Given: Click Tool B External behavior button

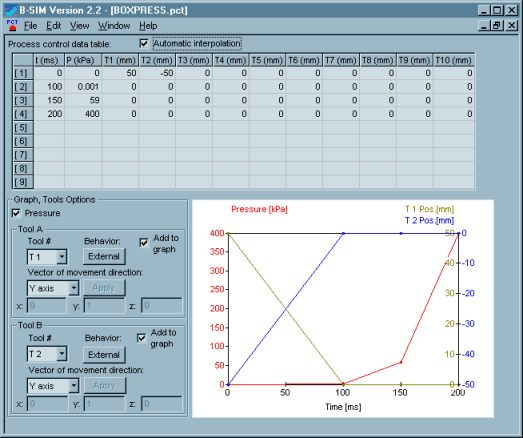Looking at the screenshot, I should (x=104, y=355).
